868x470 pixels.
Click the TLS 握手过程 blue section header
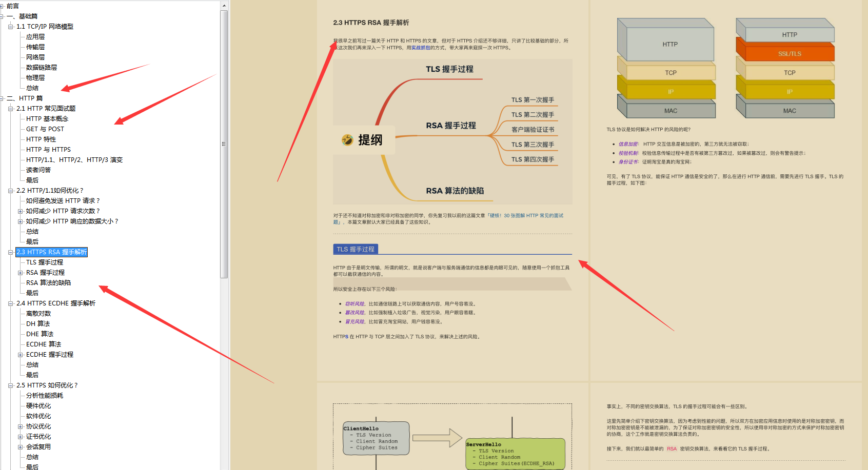[356, 249]
